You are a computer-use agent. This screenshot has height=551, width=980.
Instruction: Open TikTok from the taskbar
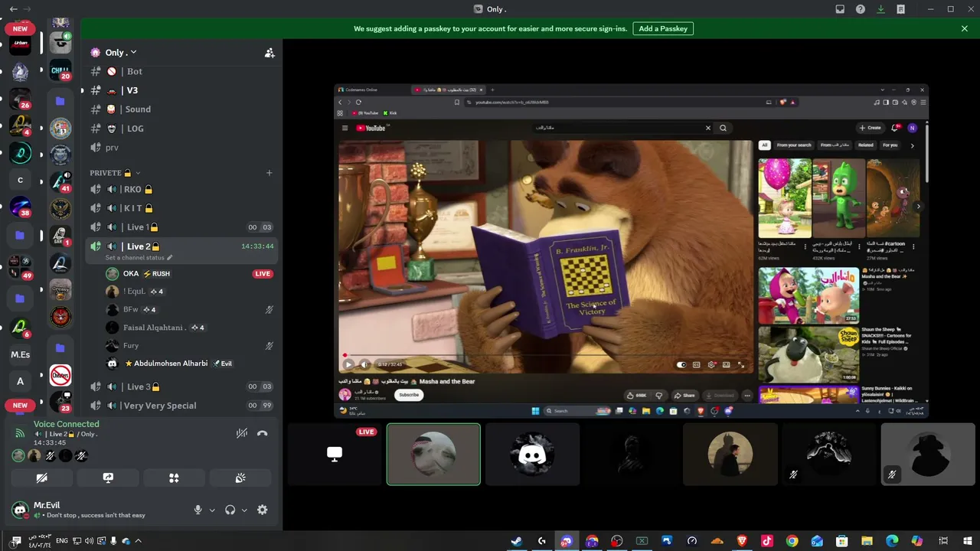(767, 541)
